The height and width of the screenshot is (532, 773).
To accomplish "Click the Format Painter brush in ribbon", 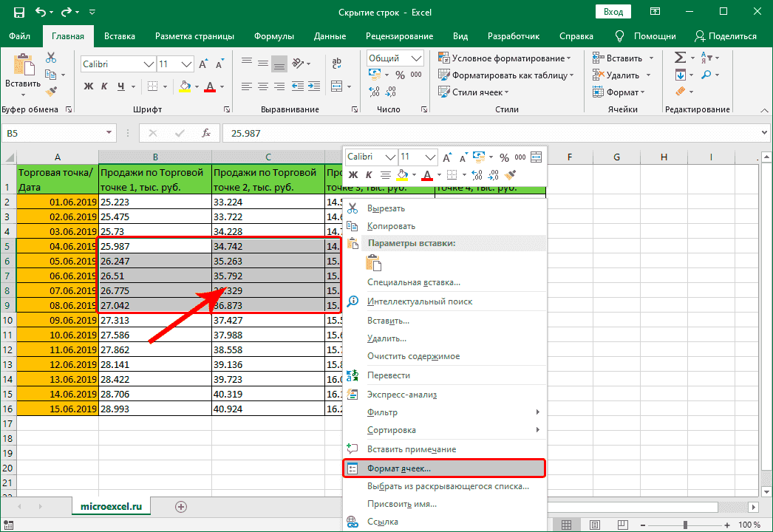I will 51,92.
